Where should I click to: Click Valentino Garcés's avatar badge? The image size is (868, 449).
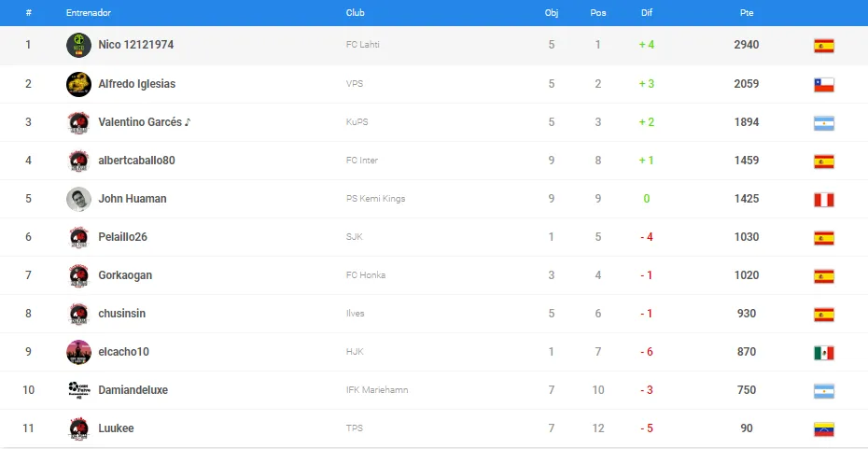point(78,122)
